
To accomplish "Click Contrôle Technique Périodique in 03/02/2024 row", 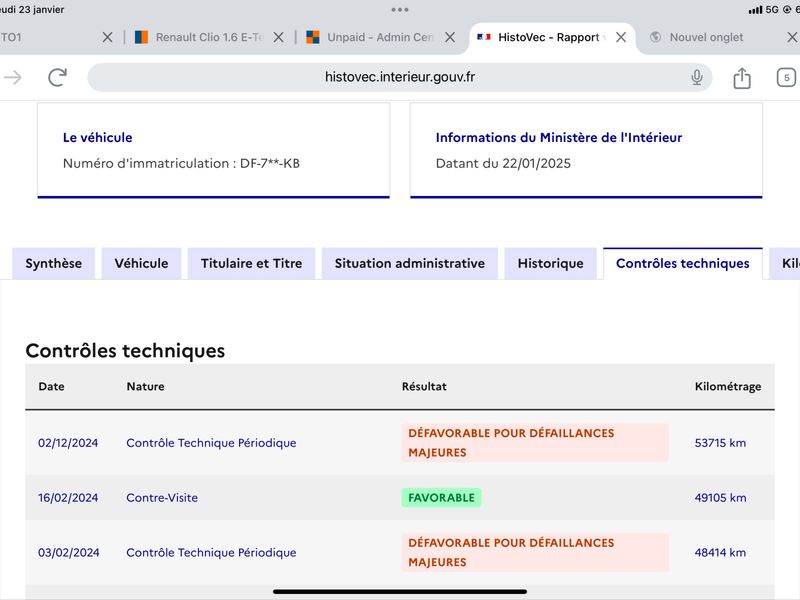I will 211,553.
